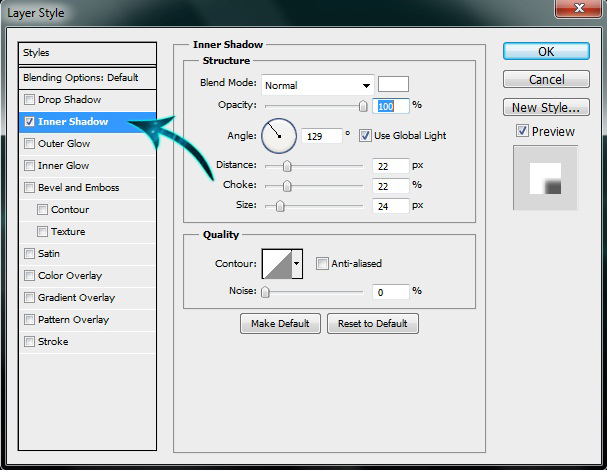Click the style preview thumbnail

545,177
